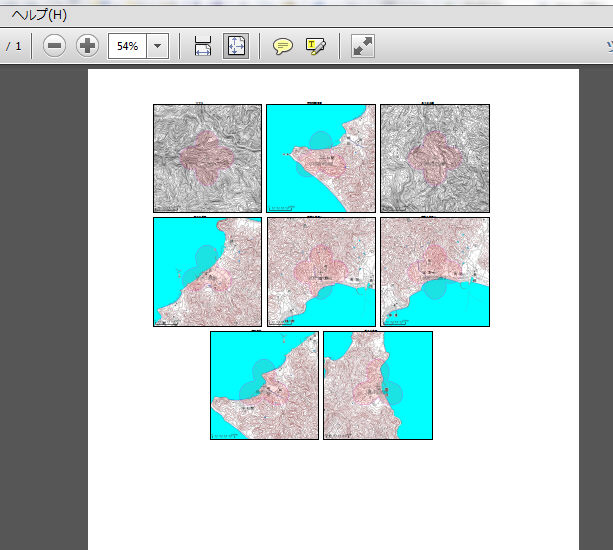Image resolution: width=613 pixels, height=550 pixels.
Task: Select the highlight text tool
Action: [316, 46]
